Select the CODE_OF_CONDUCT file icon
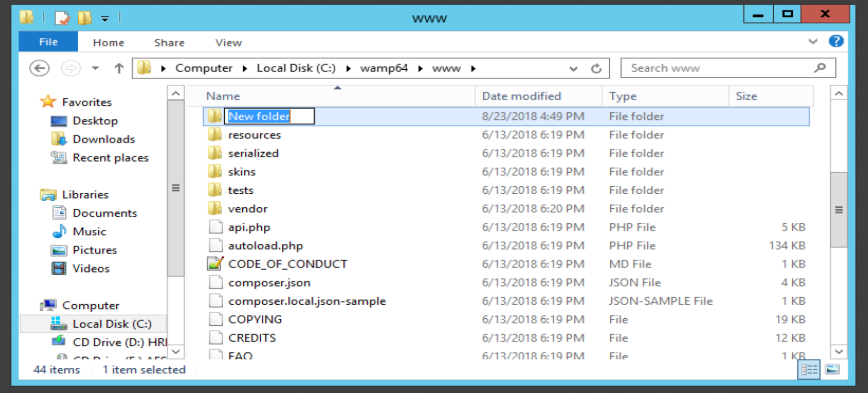This screenshot has height=393, width=868. 215,264
